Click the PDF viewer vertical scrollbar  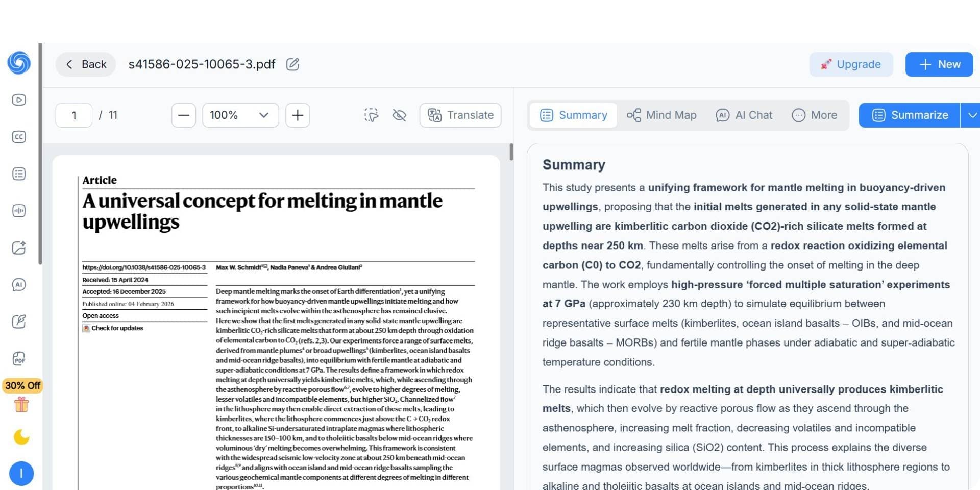click(x=511, y=152)
